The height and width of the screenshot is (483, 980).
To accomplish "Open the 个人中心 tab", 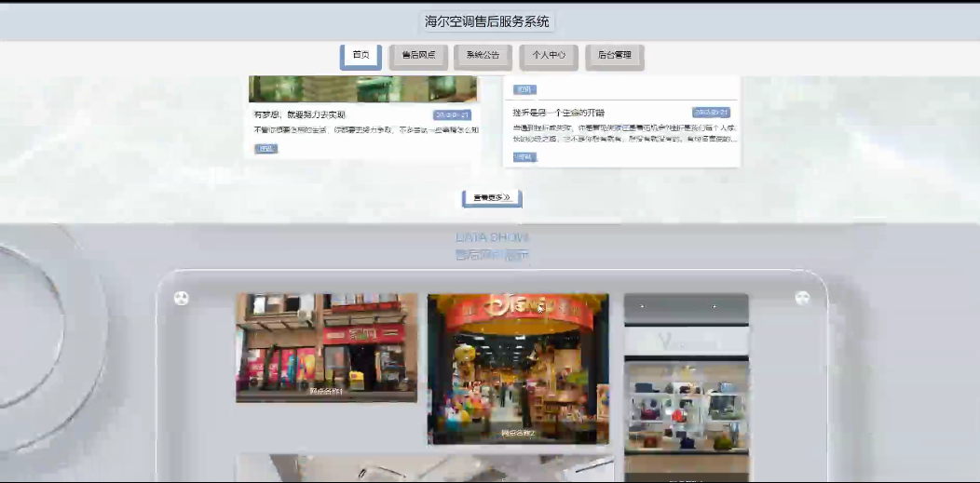I will click(549, 56).
